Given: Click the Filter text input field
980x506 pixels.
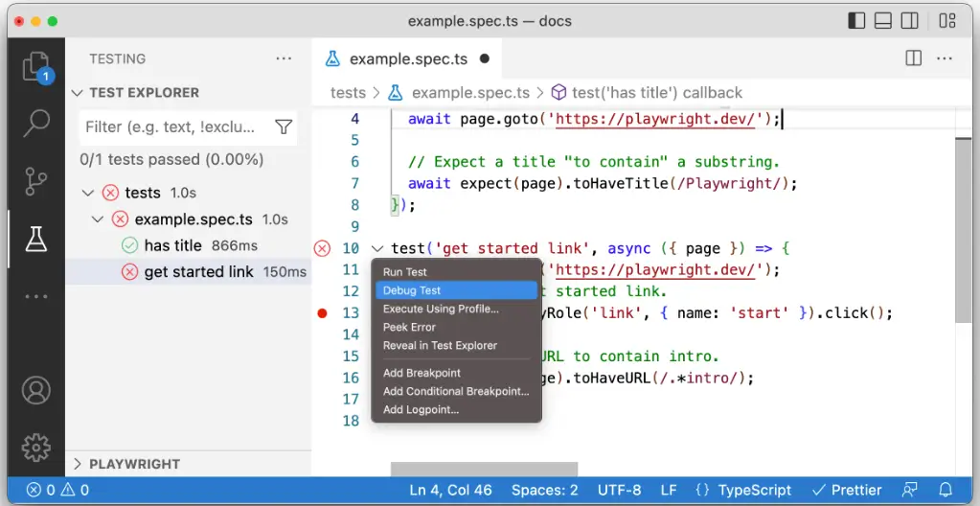Looking at the screenshot, I should (172, 126).
